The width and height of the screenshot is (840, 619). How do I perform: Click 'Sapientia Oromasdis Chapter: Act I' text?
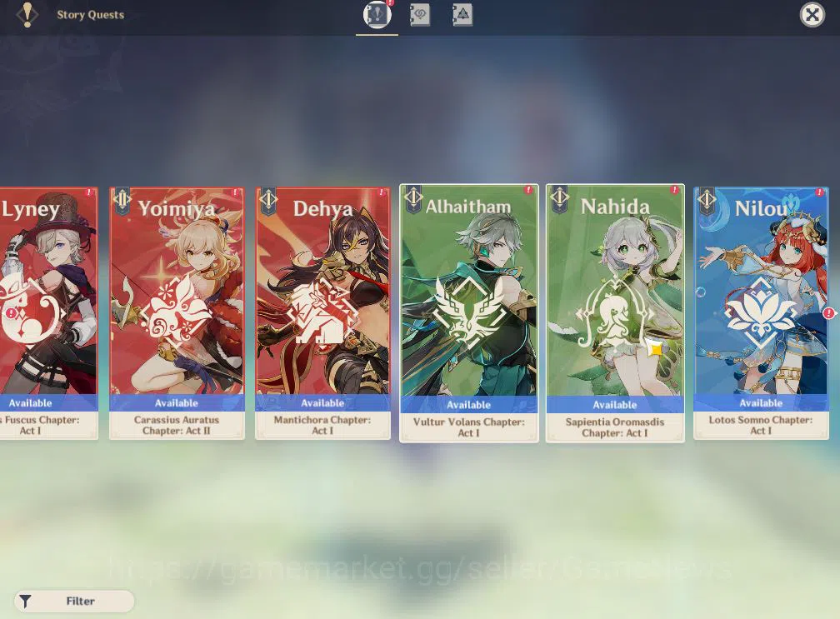pyautogui.click(x=615, y=427)
